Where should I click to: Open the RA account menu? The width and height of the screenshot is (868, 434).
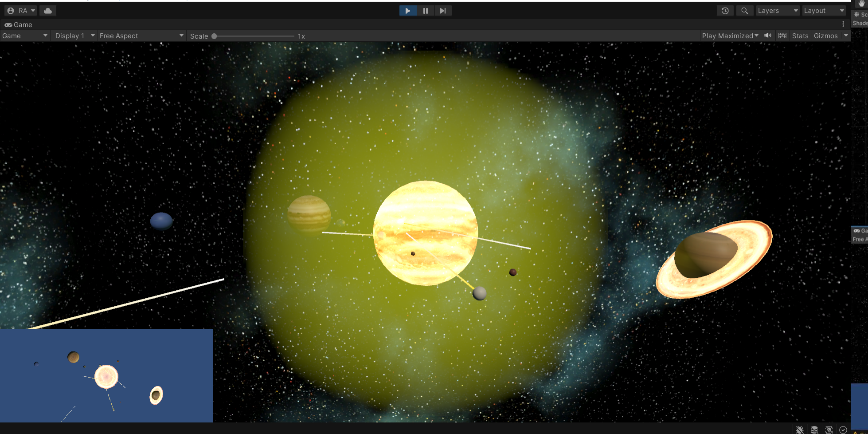tap(20, 10)
